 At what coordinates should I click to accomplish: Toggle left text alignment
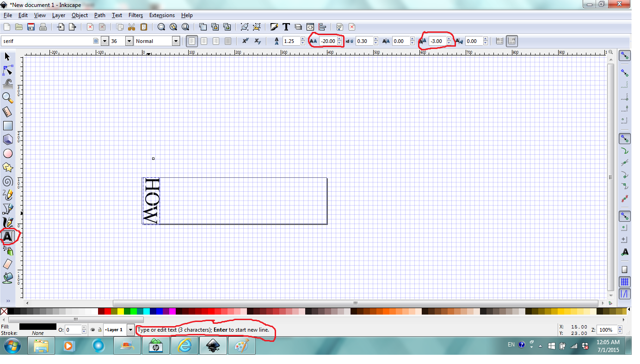[x=192, y=41]
